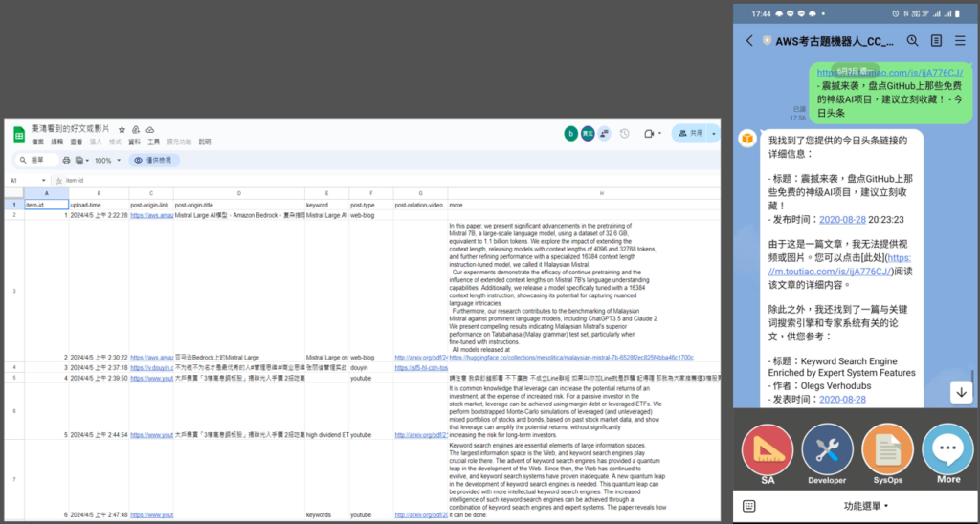
Task: Click the formula bar showing item-id
Action: [x=391, y=181]
